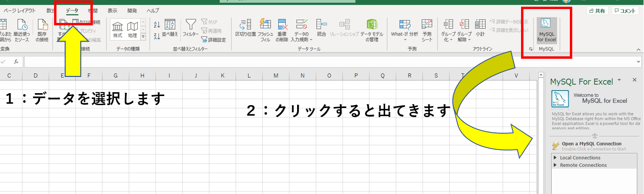Close the MySQL For Excel pane
Viewport: 644px width, 194px height.
point(634,80)
